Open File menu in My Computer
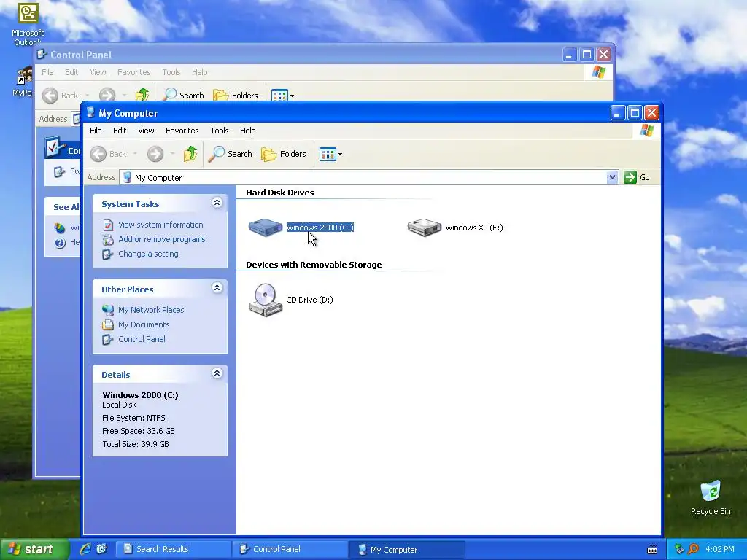 tap(96, 131)
